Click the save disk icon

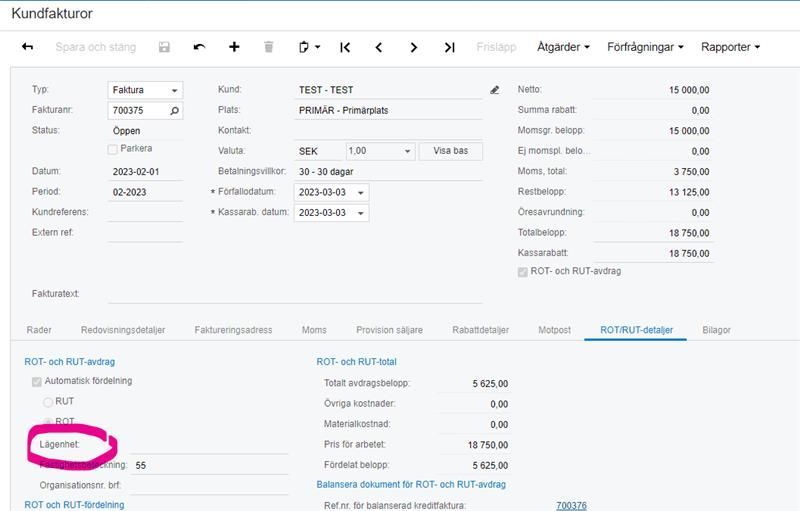164,47
